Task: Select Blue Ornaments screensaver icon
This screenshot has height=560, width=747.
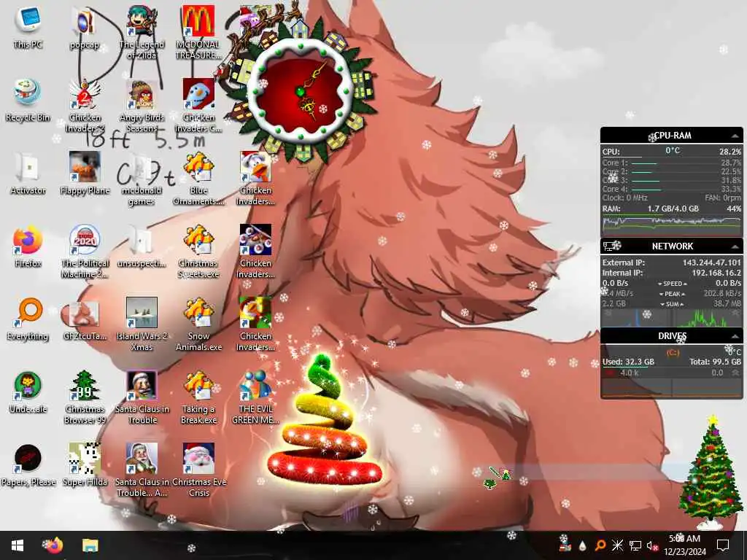Action: coord(198,179)
